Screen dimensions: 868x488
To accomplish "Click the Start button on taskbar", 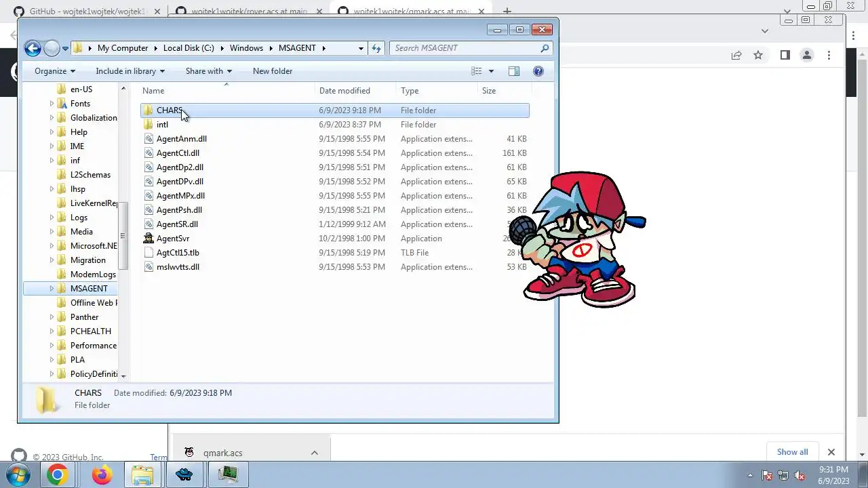I will (x=18, y=474).
